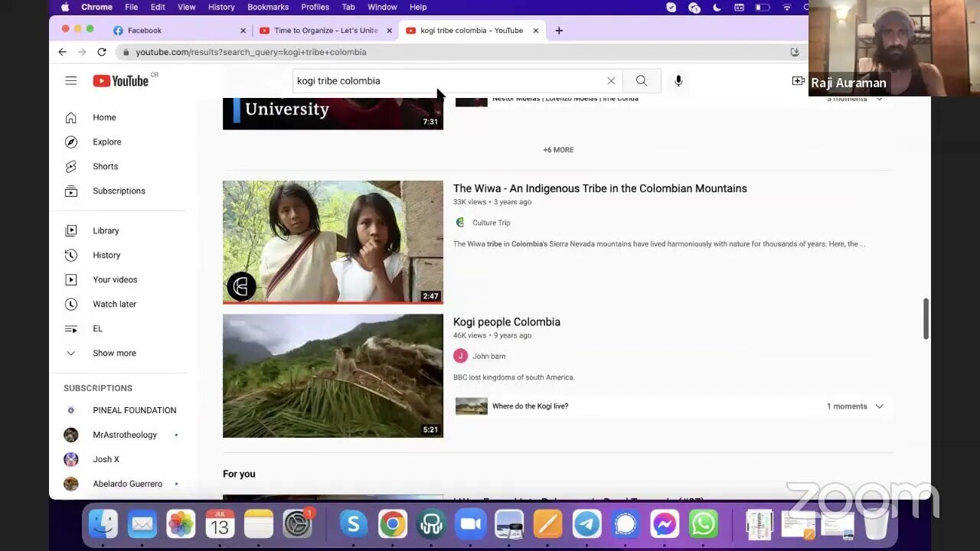Close the Facebook tab
Viewport: 980px width, 551px height.
click(x=243, y=31)
